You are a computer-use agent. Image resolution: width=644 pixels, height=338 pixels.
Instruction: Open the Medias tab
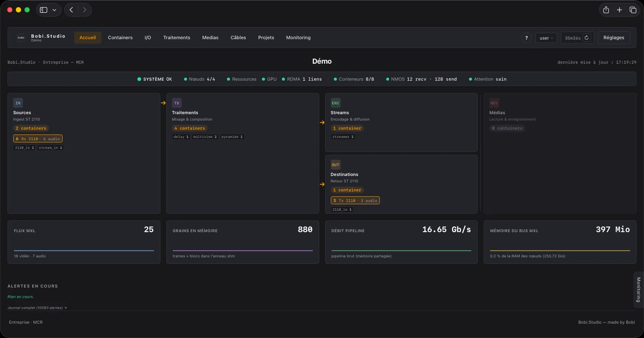(x=210, y=38)
